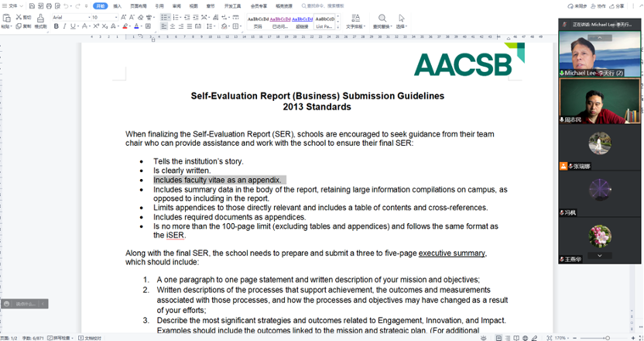The width and height of the screenshot is (644, 341).
Task: Click the Collaborate (协作) button
Action: (x=595, y=5)
